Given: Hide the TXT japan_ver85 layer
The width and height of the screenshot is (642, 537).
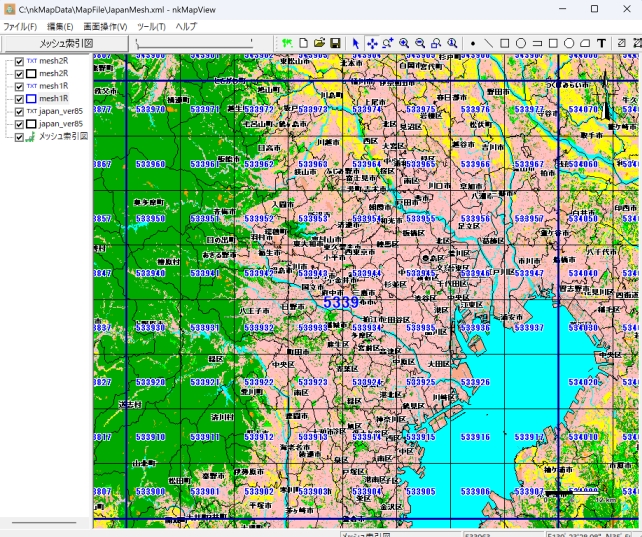Looking at the screenshot, I should pyautogui.click(x=19, y=111).
